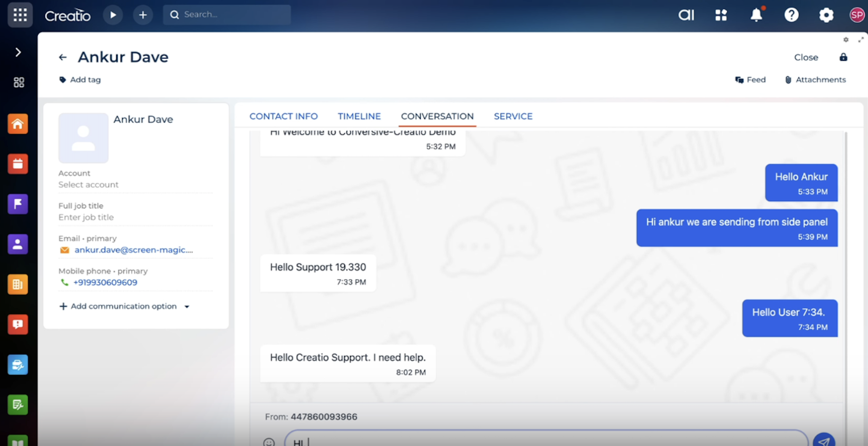Click the conversation vertical scrollbar
868x446 pixels.
tap(846, 288)
